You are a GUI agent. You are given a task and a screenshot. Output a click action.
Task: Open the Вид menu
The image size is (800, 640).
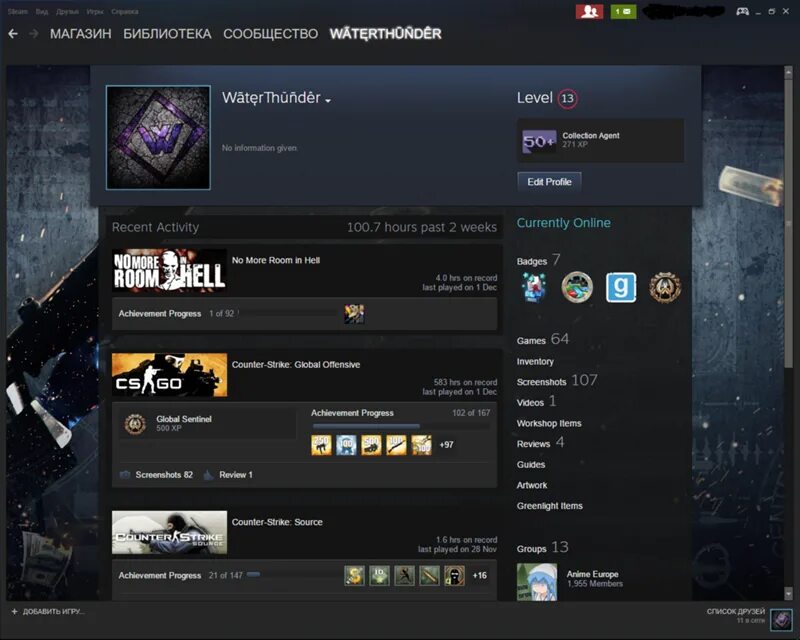pos(42,11)
